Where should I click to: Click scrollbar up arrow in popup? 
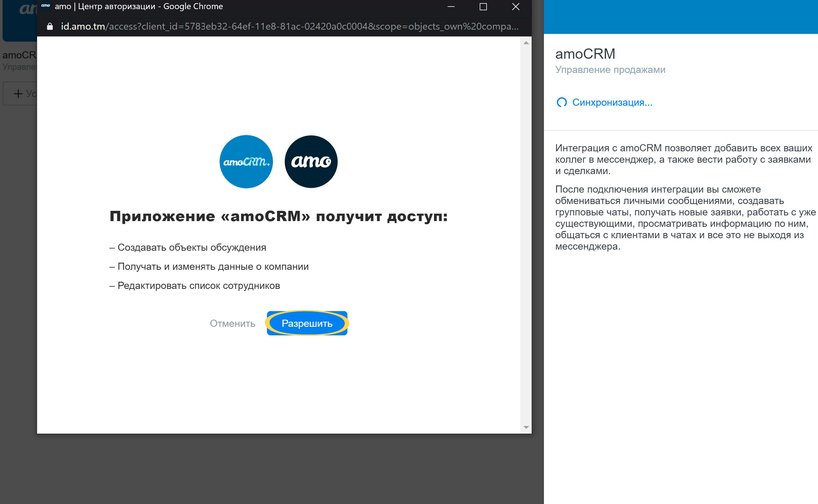526,43
